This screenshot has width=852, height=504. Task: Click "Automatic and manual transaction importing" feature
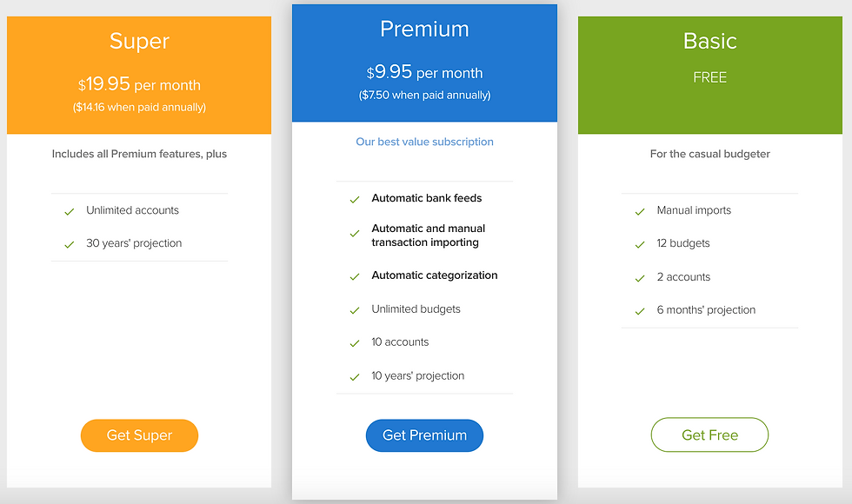point(428,235)
